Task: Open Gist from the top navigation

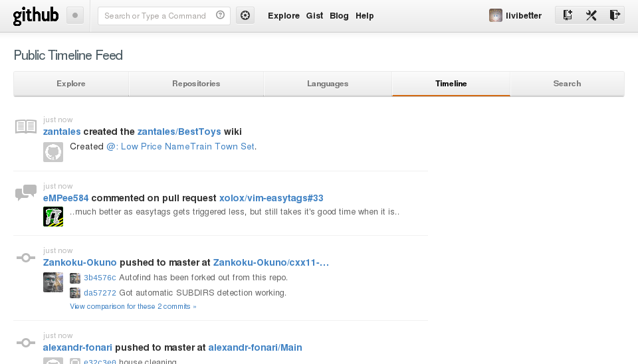Action: (314, 16)
